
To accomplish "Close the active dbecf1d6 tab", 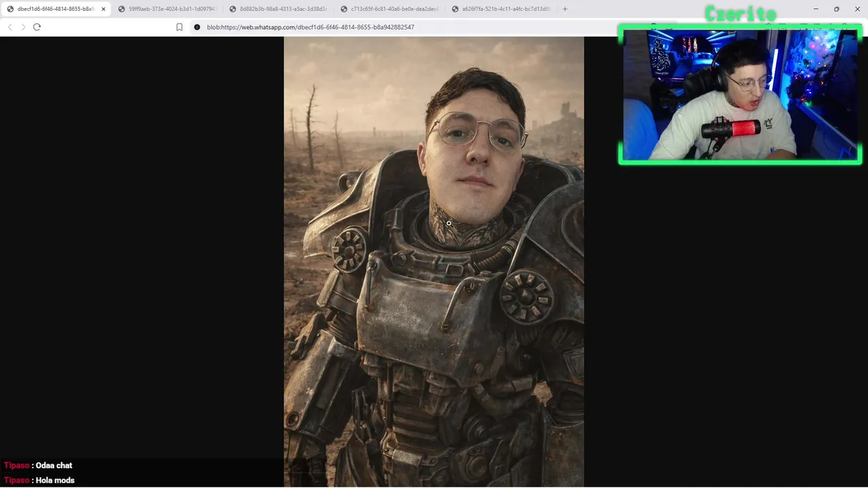I will tap(104, 9).
